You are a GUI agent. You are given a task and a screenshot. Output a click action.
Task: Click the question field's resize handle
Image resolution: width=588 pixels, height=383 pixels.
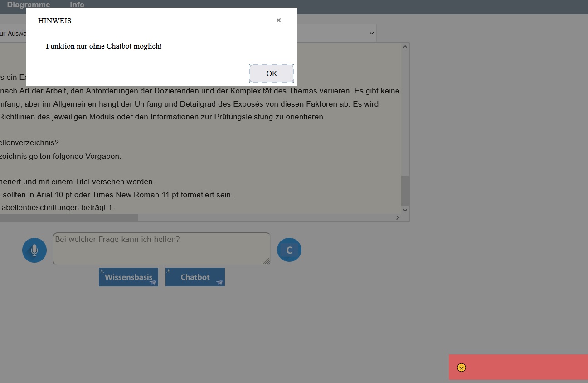(267, 261)
